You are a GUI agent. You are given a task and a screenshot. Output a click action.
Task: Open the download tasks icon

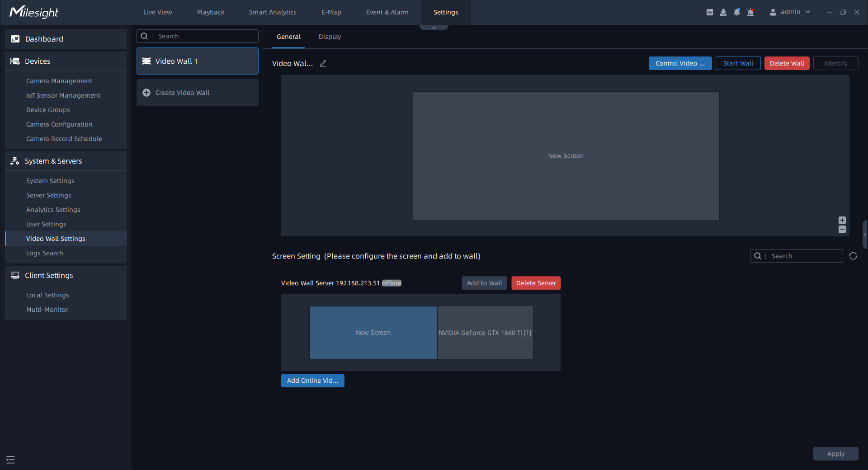723,12
